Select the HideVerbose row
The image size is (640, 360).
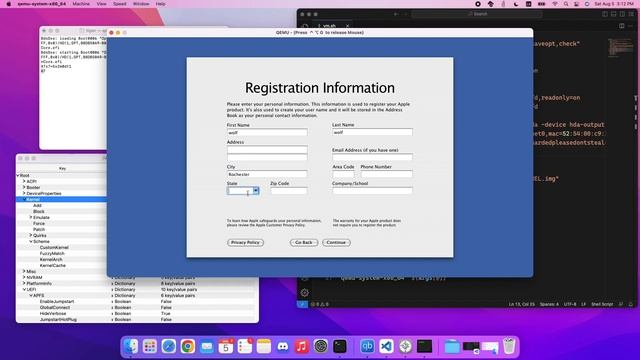click(x=137, y=313)
